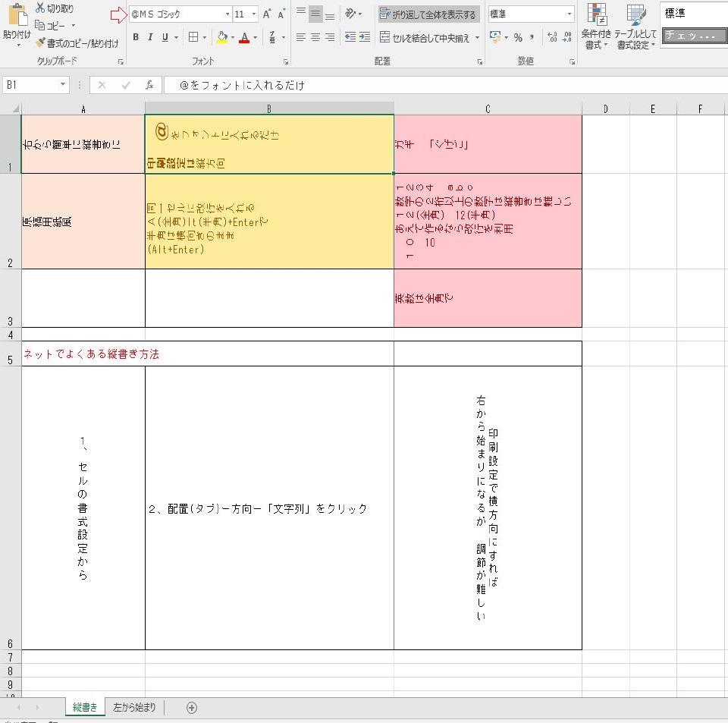Apply the red font color A
The image size is (728, 723).
tap(244, 38)
